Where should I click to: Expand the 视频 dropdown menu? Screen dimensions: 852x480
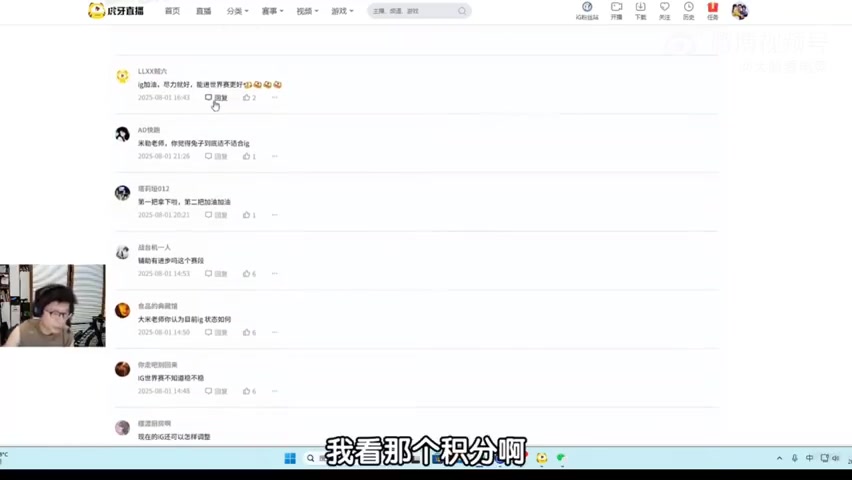click(x=307, y=11)
